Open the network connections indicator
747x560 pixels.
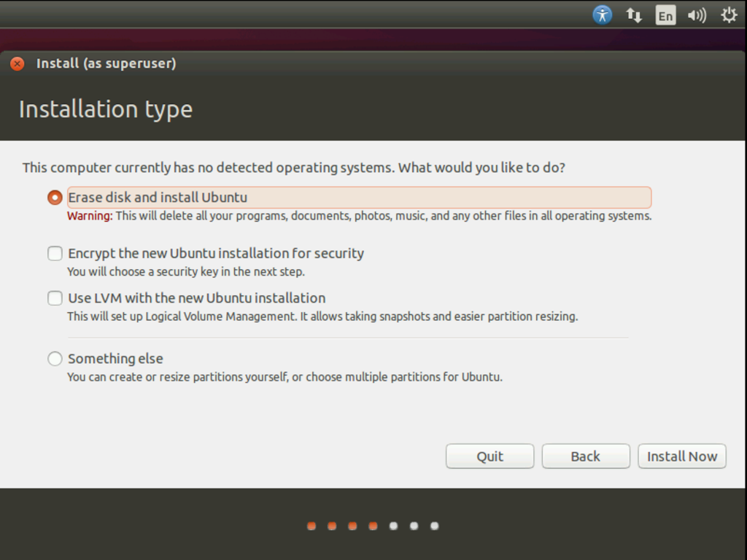634,15
